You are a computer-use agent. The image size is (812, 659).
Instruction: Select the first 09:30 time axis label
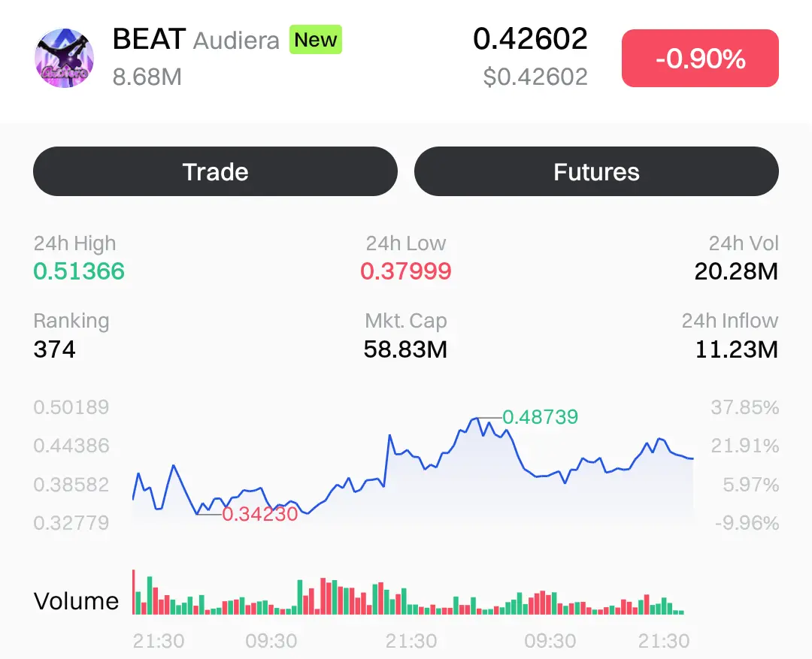[x=271, y=641]
